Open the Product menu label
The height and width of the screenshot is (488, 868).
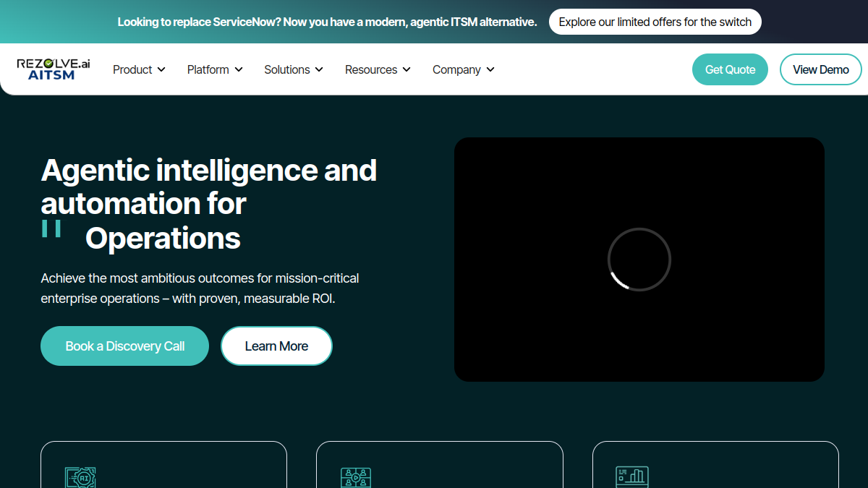click(x=132, y=69)
